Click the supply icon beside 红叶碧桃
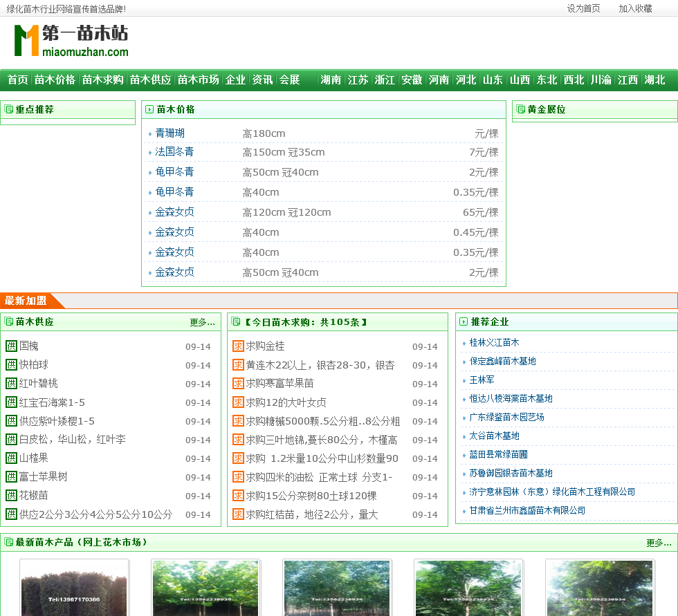The height and width of the screenshot is (616, 678). [x=11, y=384]
